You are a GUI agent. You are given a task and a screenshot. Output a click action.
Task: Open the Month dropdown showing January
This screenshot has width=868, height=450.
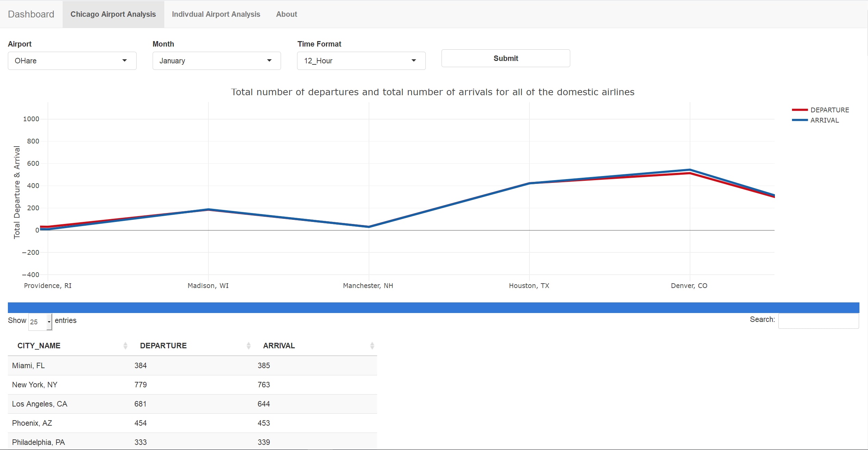tap(217, 61)
